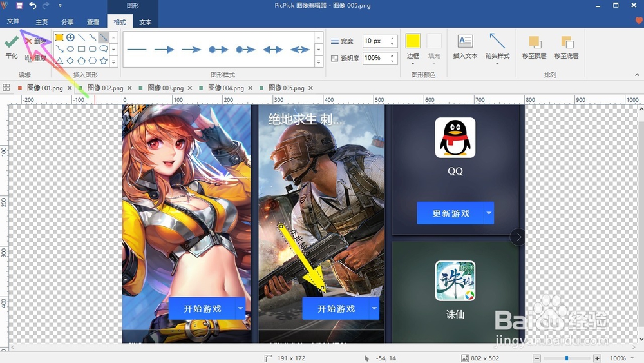Click the save icon in title bar
The width and height of the screenshot is (644, 363).
tap(19, 5)
